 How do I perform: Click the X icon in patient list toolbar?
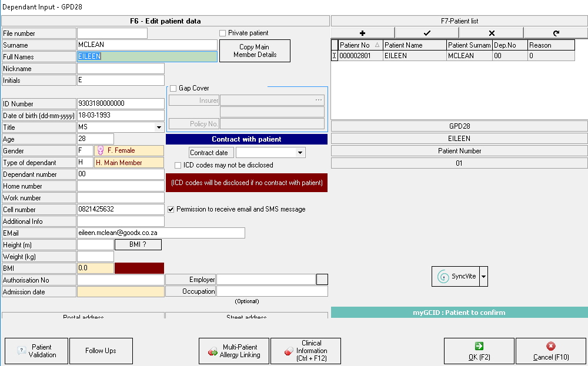[492, 33]
